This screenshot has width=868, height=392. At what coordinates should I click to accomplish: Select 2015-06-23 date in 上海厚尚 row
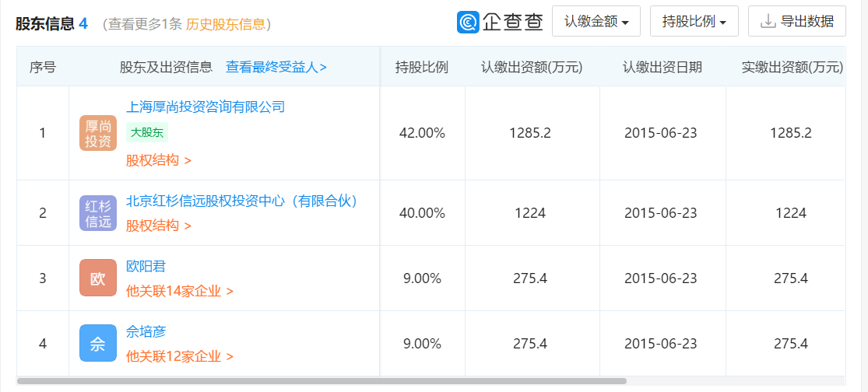point(660,133)
